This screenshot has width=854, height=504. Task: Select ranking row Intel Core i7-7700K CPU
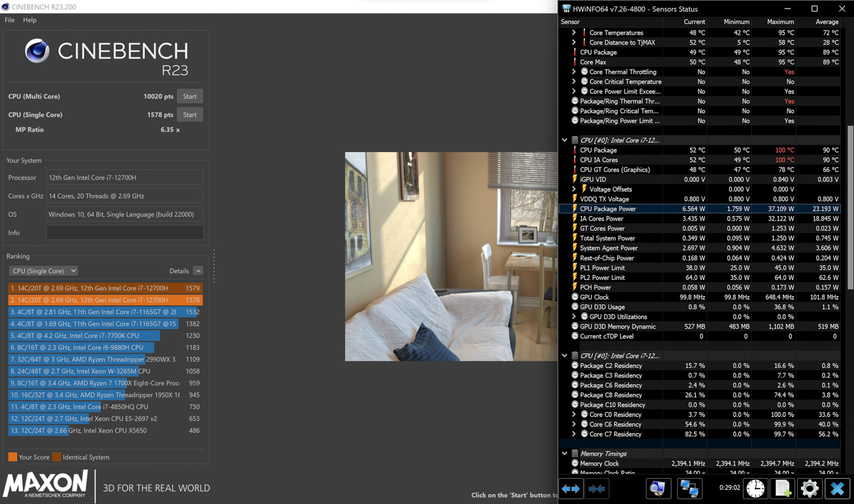coord(105,335)
